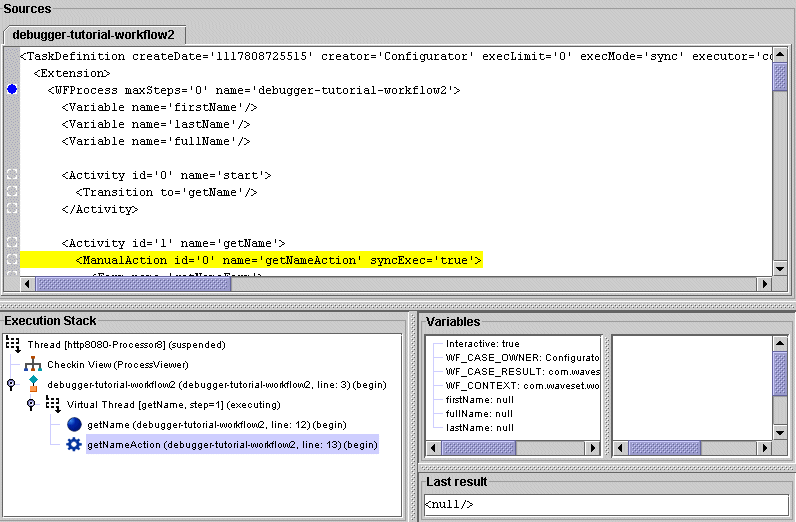Viewport: 796px width, 522px height.
Task: Click the Activity id='1' name='getName' source line
Action: tap(173, 243)
